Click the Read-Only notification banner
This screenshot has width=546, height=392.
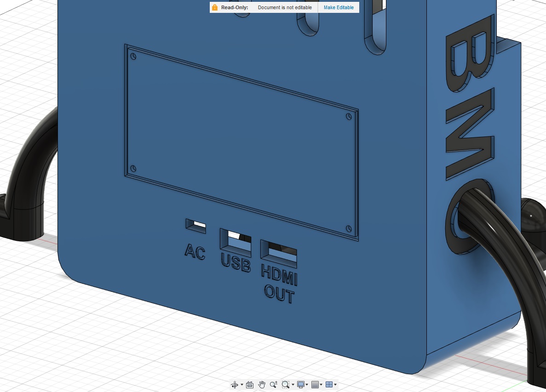285,7
